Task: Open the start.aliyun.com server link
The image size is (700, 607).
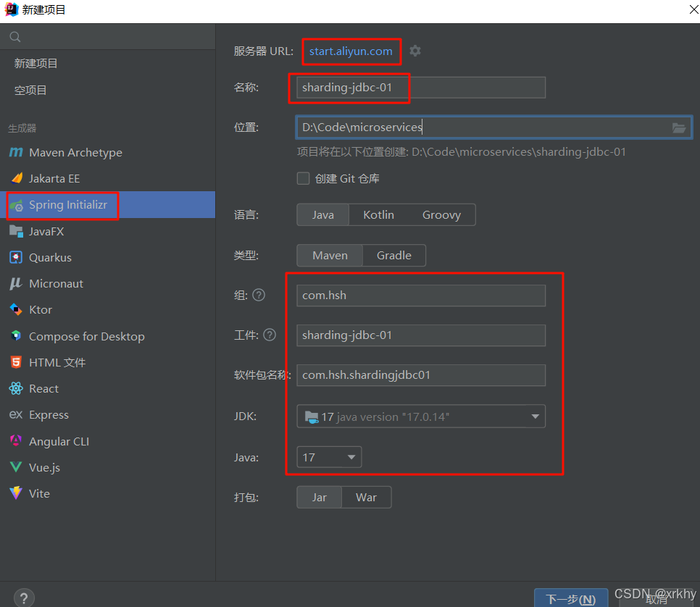Action: click(351, 51)
